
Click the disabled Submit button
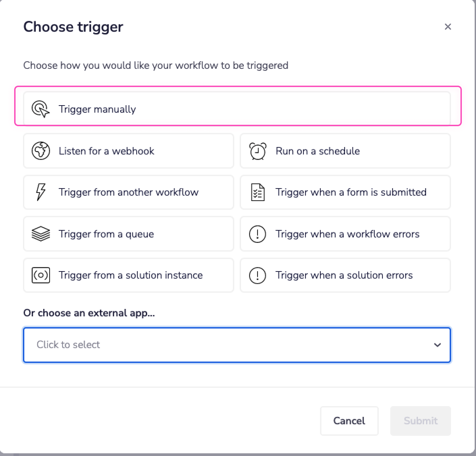[x=420, y=421]
